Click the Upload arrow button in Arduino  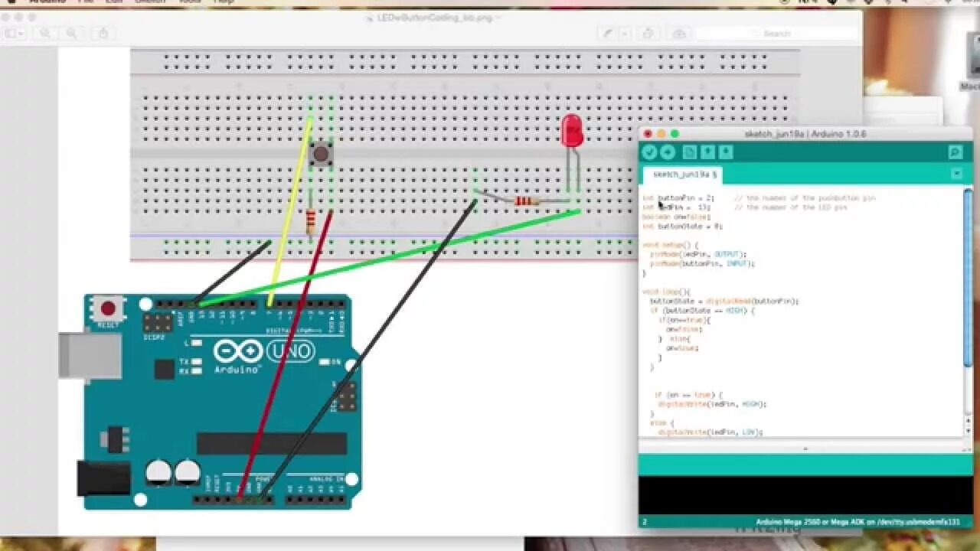click(x=668, y=152)
